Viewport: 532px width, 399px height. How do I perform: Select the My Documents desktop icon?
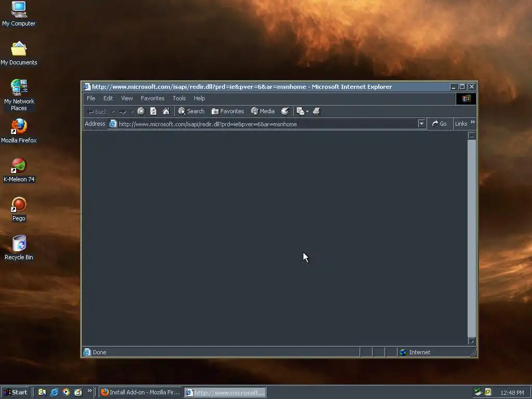pos(19,53)
